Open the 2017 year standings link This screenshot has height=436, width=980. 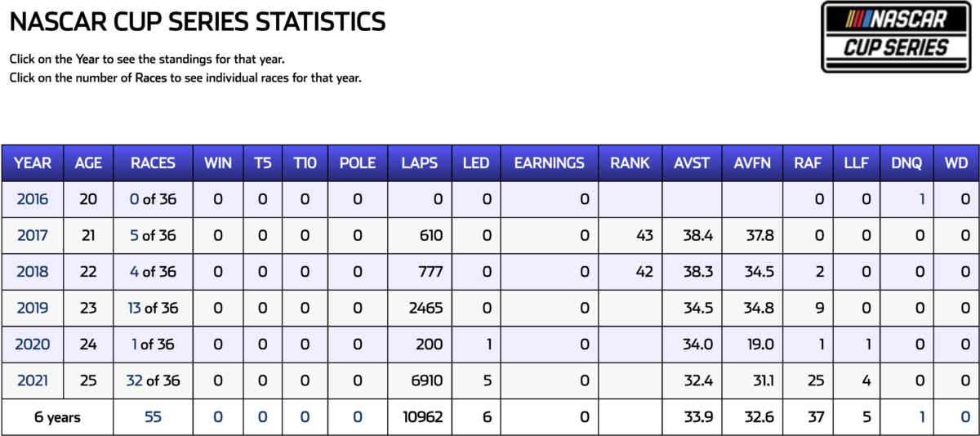33,235
